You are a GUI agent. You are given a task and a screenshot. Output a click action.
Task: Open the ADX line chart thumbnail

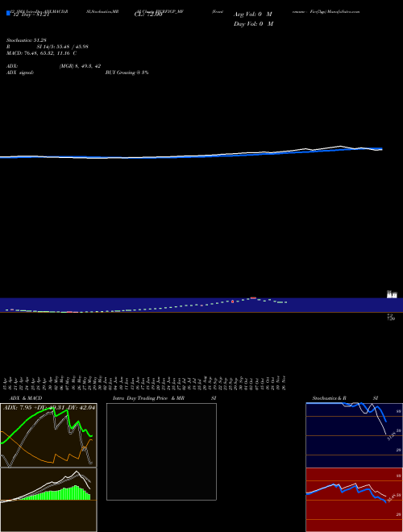(x=48, y=435)
